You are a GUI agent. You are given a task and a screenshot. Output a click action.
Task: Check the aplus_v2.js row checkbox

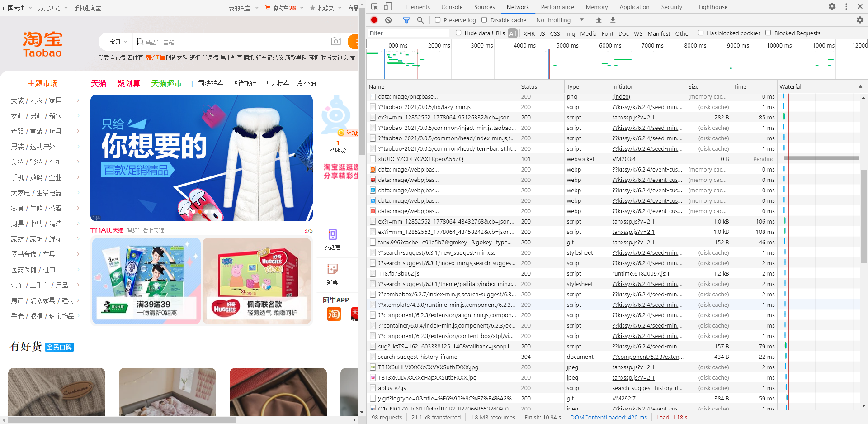[x=373, y=388]
